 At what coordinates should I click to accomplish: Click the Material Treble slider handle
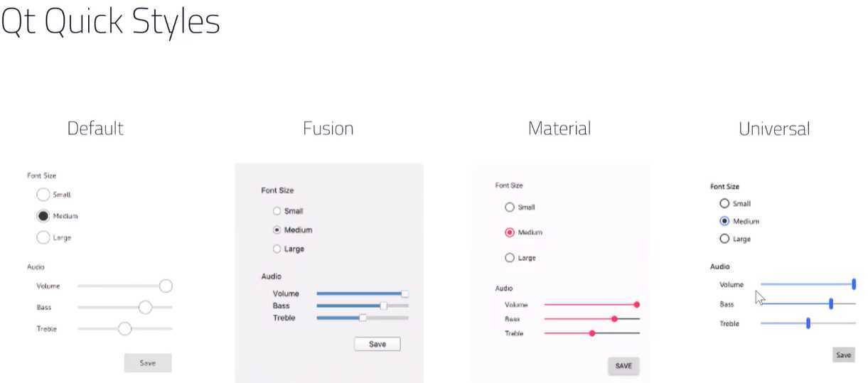tap(592, 333)
